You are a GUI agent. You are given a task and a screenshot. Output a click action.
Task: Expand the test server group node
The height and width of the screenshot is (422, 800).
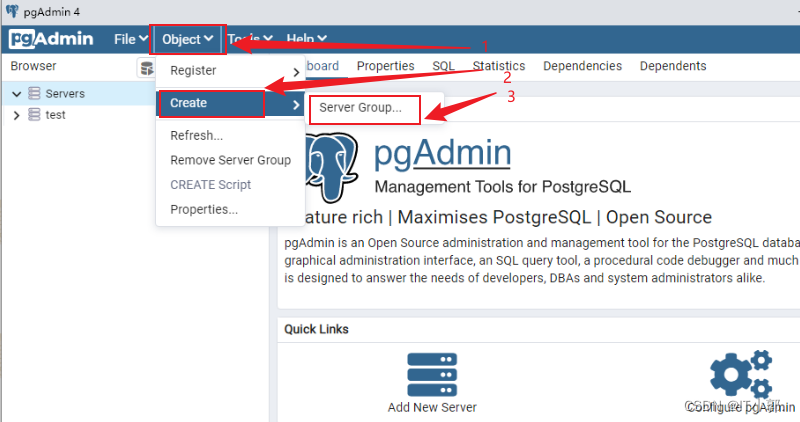coord(16,115)
